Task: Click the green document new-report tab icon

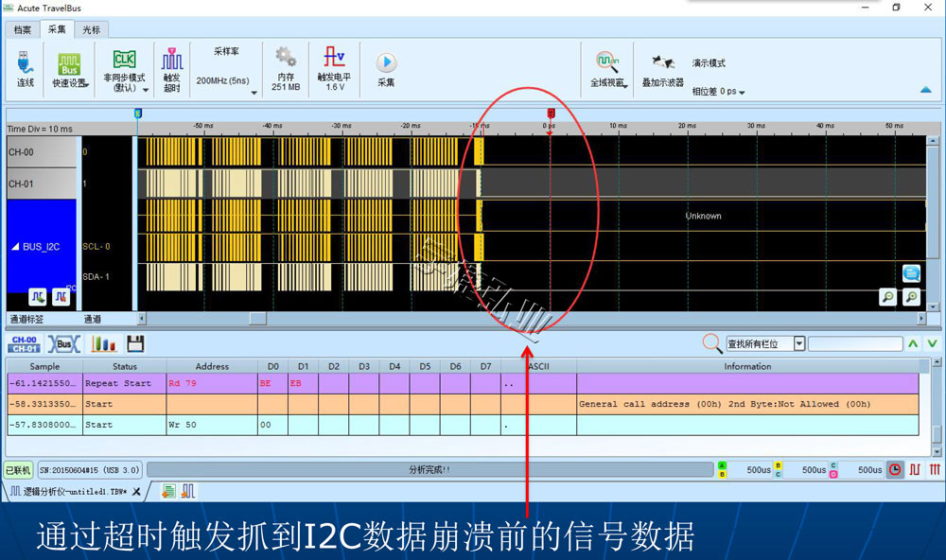Action: (x=169, y=491)
